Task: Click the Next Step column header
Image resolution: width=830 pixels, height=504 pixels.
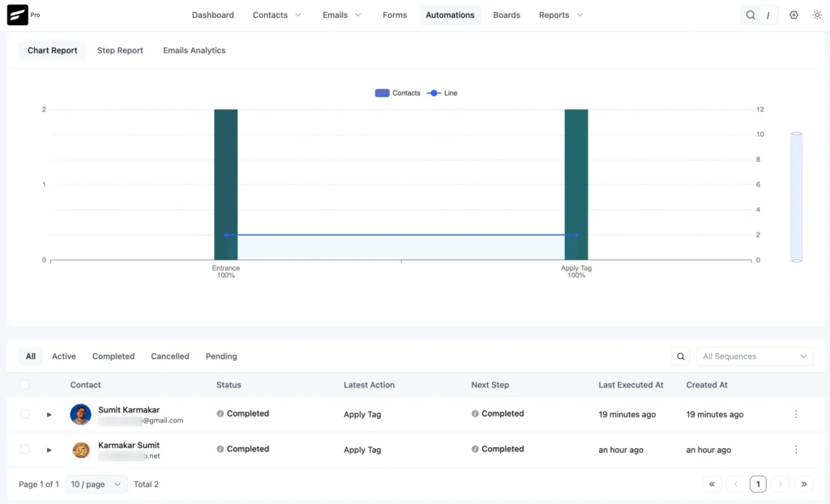Action: point(490,385)
